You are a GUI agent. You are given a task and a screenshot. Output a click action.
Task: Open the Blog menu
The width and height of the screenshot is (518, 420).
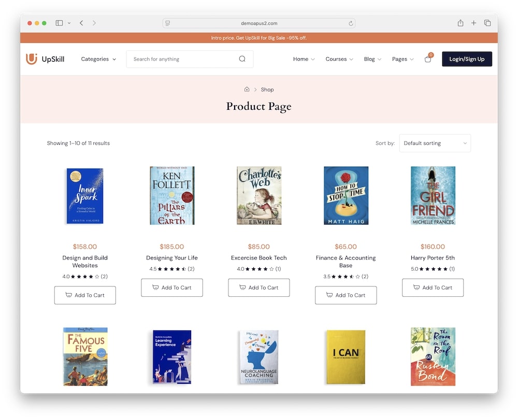point(372,59)
